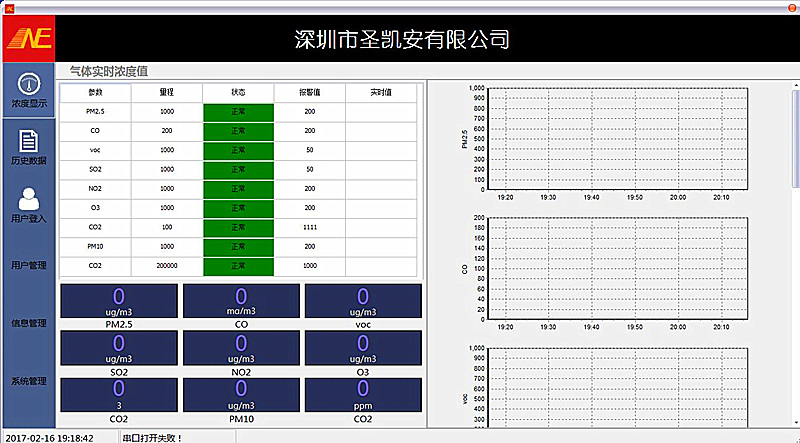Open the 历史数据 document icon

pos(28,141)
